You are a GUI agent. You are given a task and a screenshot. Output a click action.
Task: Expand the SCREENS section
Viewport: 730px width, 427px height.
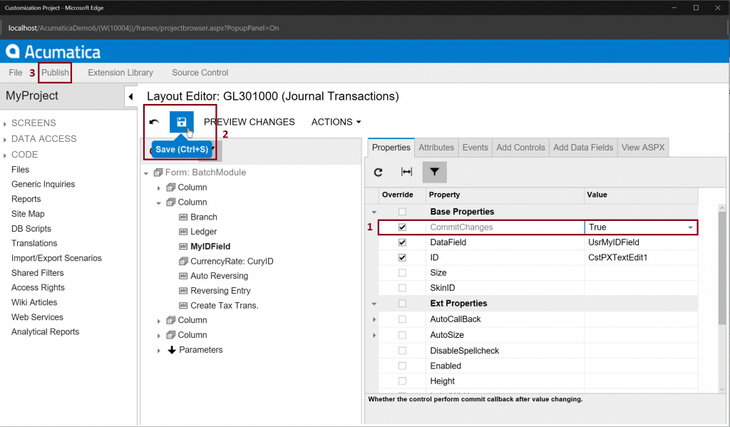5,124
